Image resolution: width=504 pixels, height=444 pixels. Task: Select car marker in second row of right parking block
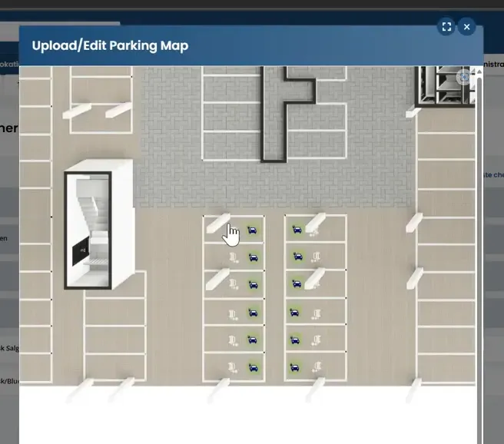298,257
